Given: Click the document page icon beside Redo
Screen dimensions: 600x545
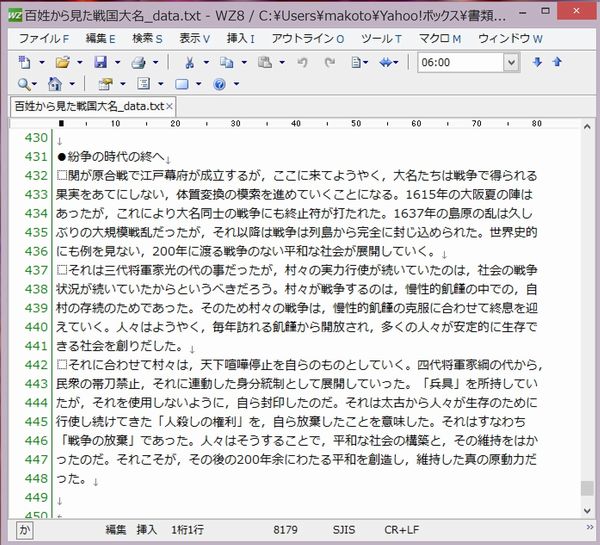Looking at the screenshot, I should [356, 62].
